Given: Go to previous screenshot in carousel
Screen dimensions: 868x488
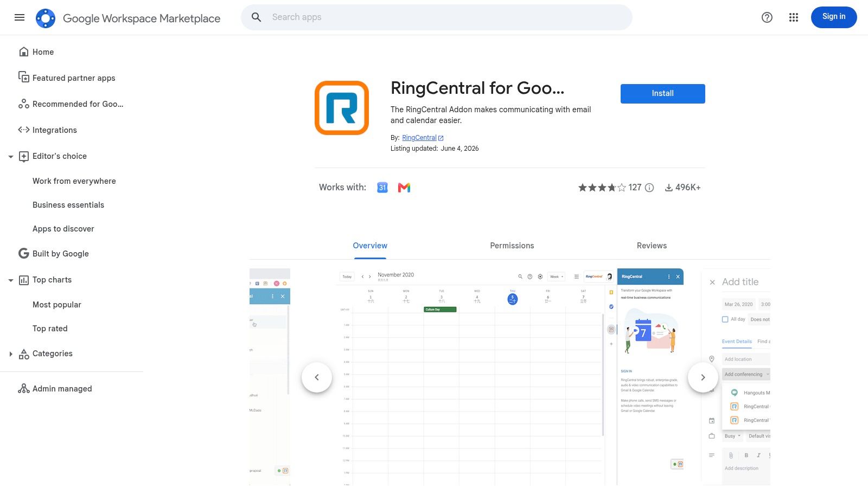Looking at the screenshot, I should (317, 377).
